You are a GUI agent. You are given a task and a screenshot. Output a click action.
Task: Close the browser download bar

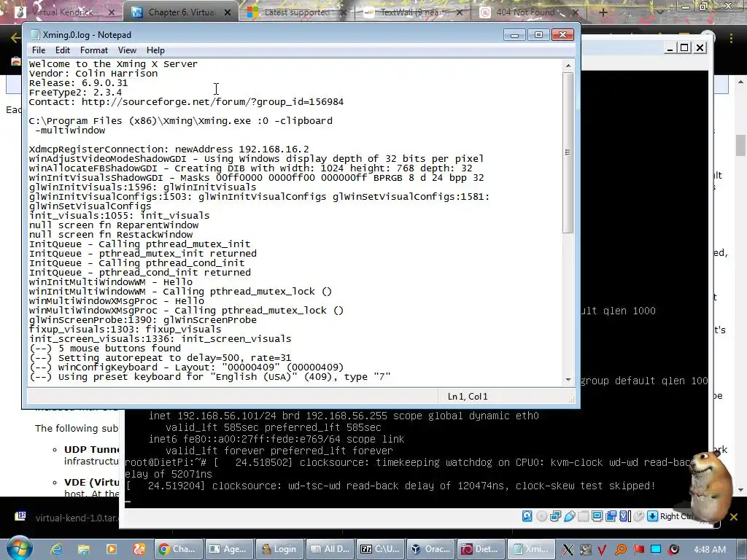(x=734, y=517)
